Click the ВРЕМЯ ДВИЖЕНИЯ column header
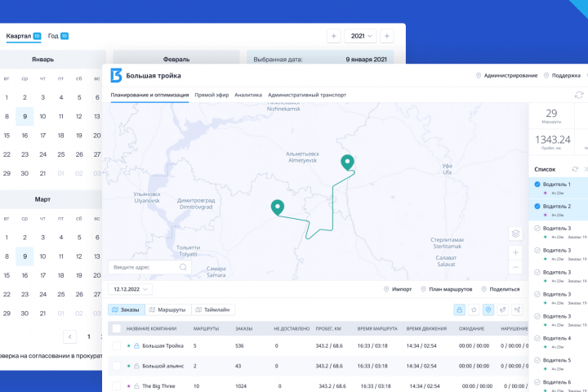The width and height of the screenshot is (588, 392). [426, 328]
